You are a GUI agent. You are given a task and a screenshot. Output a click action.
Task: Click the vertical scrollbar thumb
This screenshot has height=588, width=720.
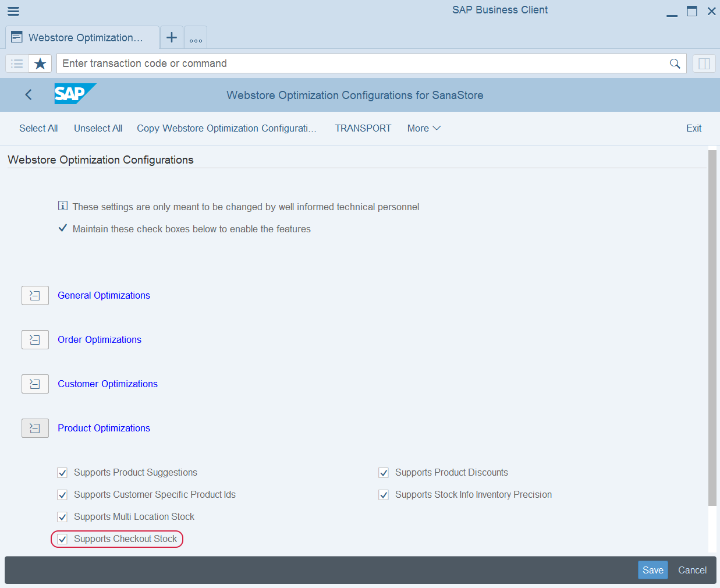(712, 328)
